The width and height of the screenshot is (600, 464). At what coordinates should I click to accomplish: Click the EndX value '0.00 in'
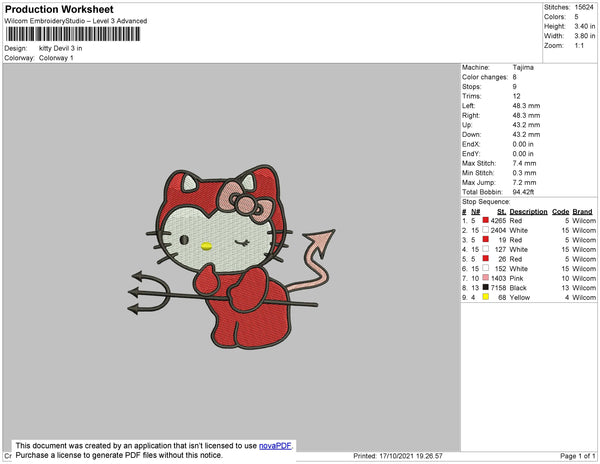pyautogui.click(x=523, y=144)
